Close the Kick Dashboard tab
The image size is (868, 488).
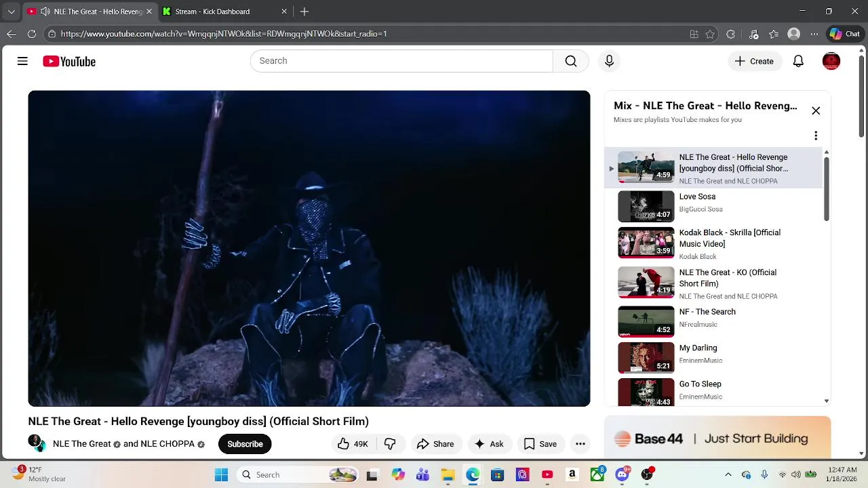click(x=284, y=12)
